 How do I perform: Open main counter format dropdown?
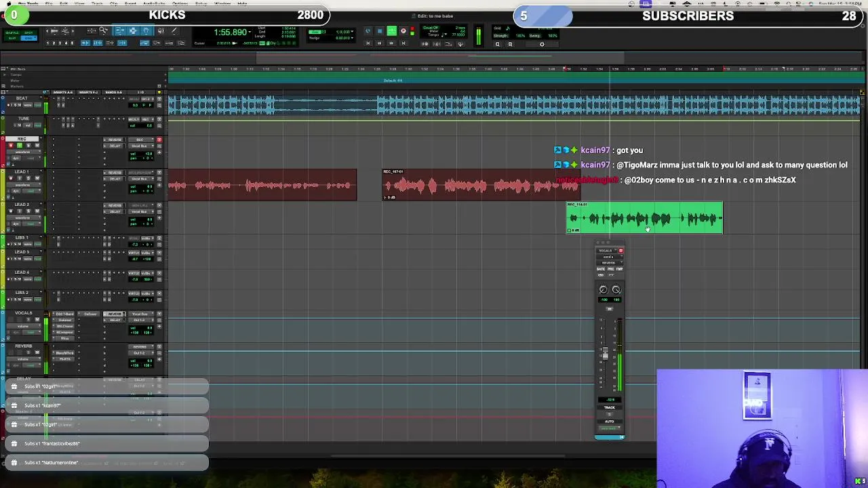tap(250, 32)
